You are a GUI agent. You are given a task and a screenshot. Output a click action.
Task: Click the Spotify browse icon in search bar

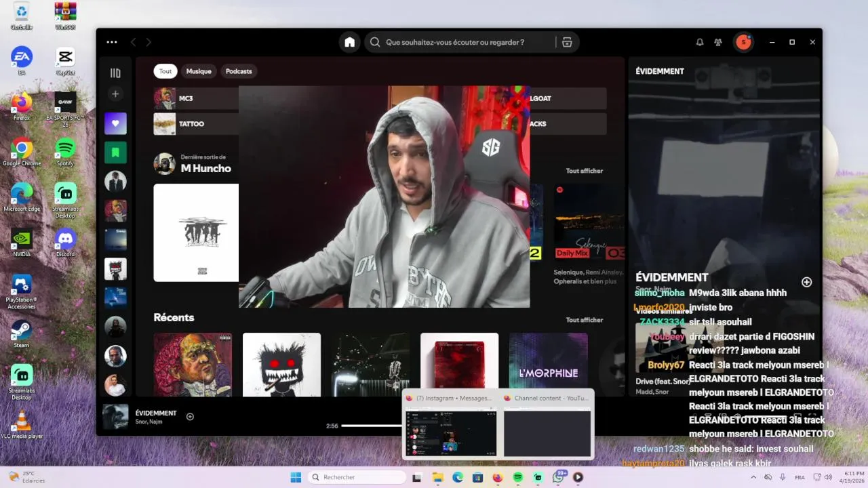[x=567, y=42]
